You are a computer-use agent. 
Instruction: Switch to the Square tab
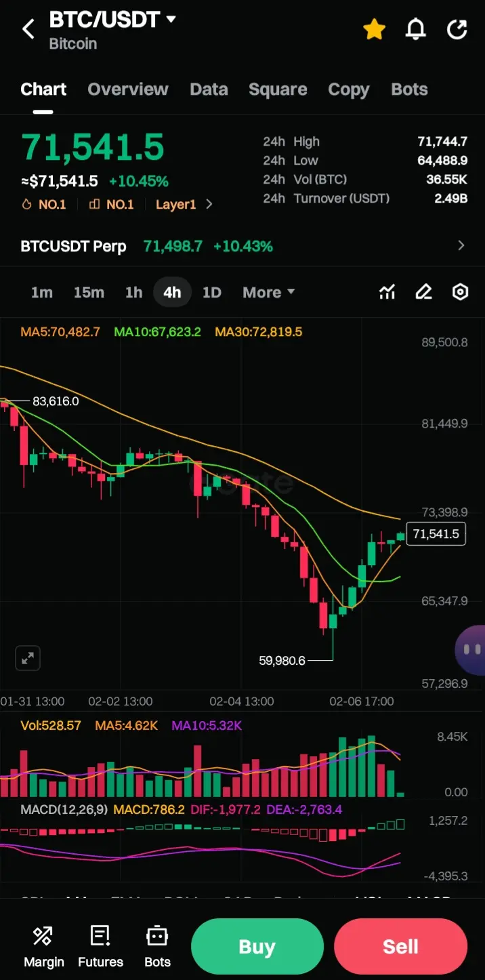[x=278, y=89]
